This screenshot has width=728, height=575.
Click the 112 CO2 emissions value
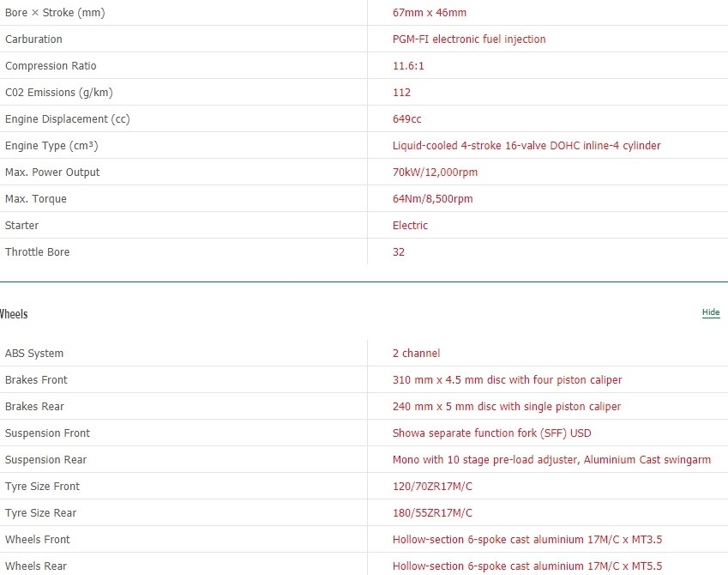[x=401, y=93]
